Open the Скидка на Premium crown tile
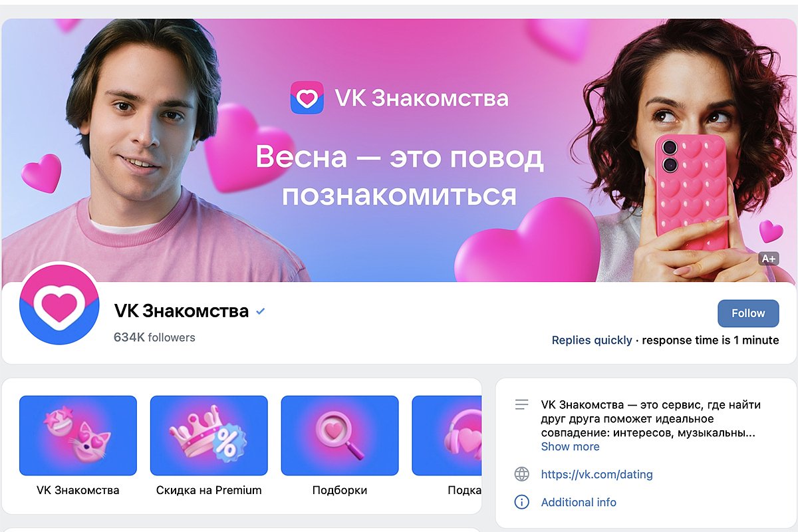 [209, 436]
